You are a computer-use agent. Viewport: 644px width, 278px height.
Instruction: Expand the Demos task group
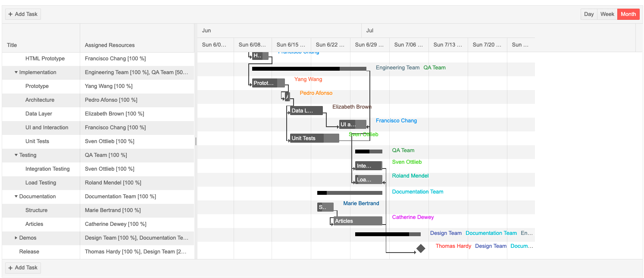click(16, 238)
